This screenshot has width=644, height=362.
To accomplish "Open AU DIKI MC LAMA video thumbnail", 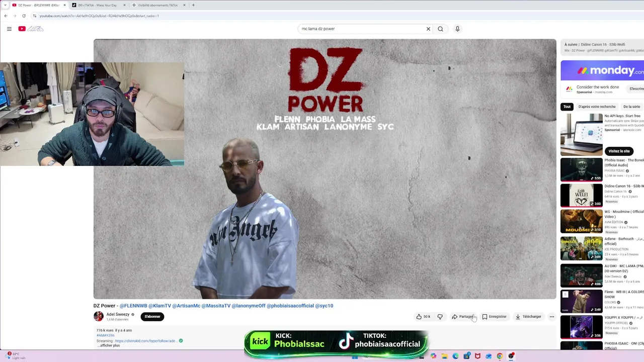I will [x=582, y=275].
